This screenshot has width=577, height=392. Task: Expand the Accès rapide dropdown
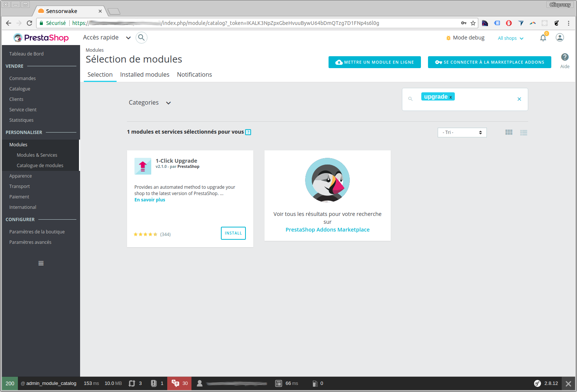(x=107, y=38)
